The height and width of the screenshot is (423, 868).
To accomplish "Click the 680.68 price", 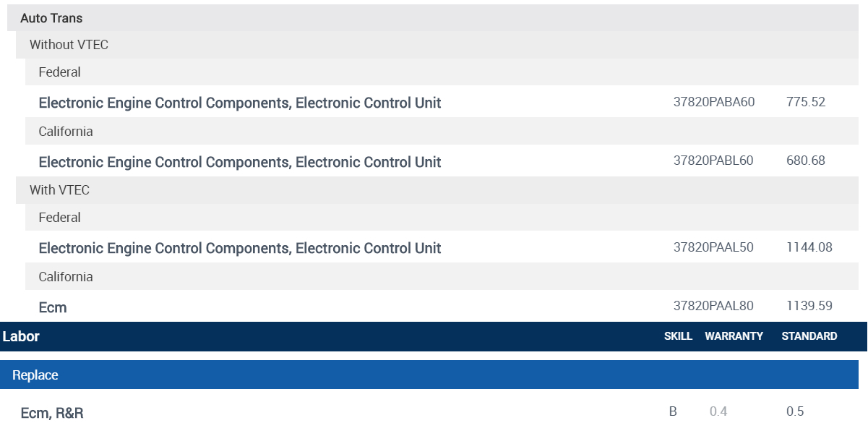I will coord(805,161).
